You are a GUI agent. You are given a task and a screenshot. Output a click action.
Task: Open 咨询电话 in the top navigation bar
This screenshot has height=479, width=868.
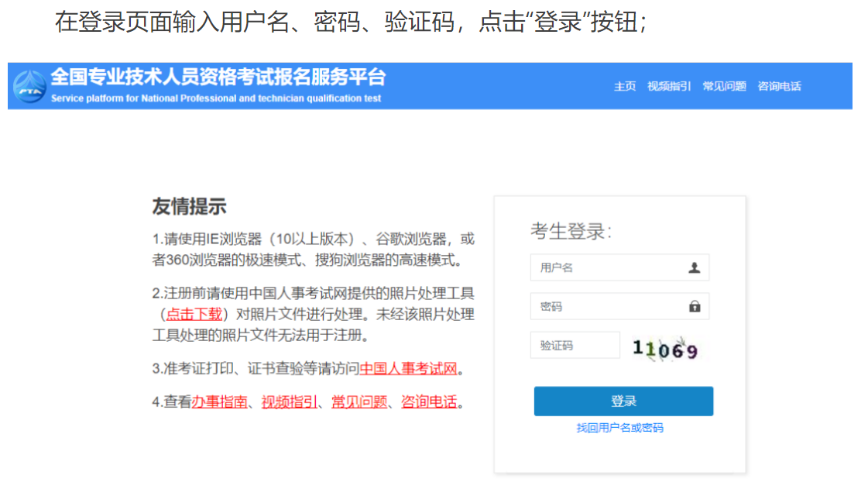tap(779, 86)
